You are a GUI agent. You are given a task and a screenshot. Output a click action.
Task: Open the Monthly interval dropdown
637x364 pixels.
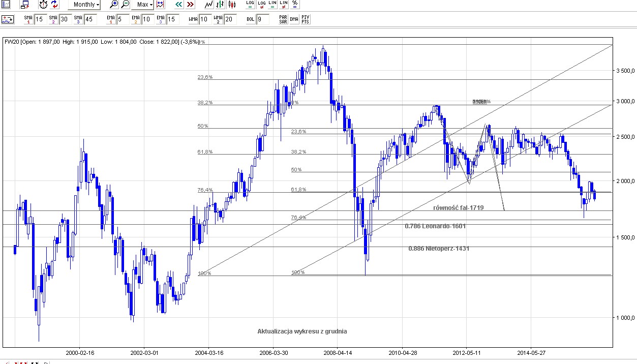pos(84,5)
